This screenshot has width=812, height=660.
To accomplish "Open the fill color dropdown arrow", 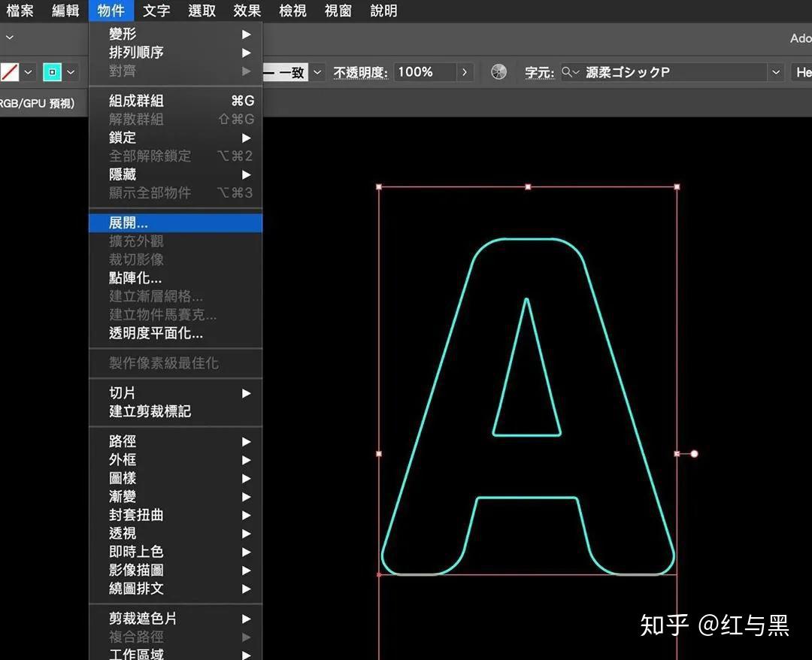I will (x=29, y=72).
